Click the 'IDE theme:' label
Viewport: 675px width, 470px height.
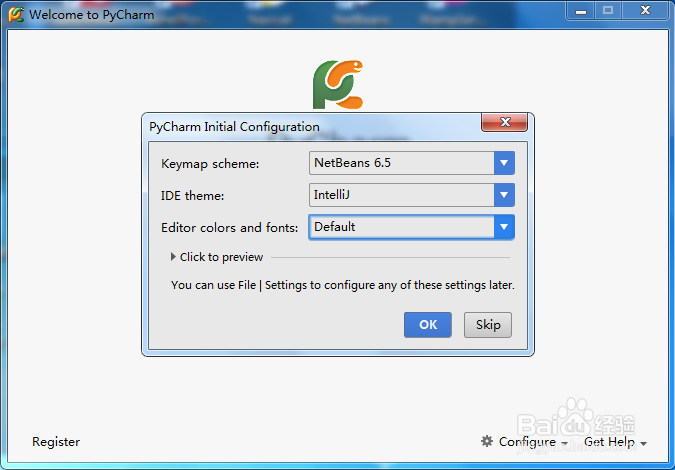coord(192,196)
